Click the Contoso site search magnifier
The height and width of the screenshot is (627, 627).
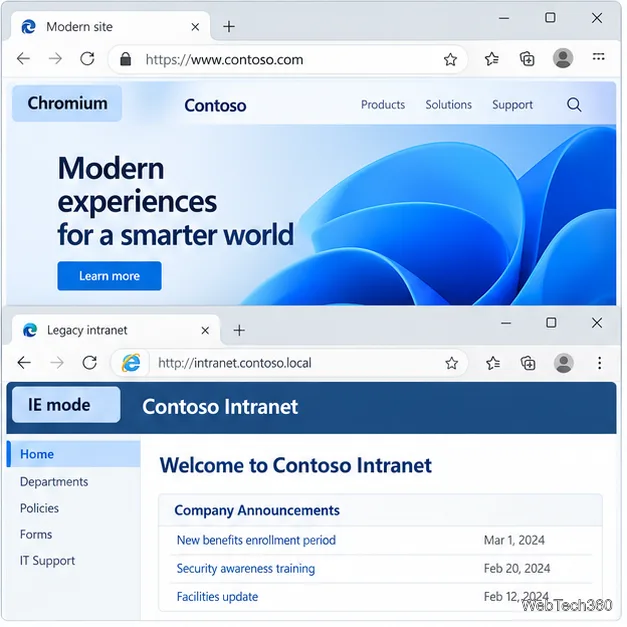pos(574,105)
